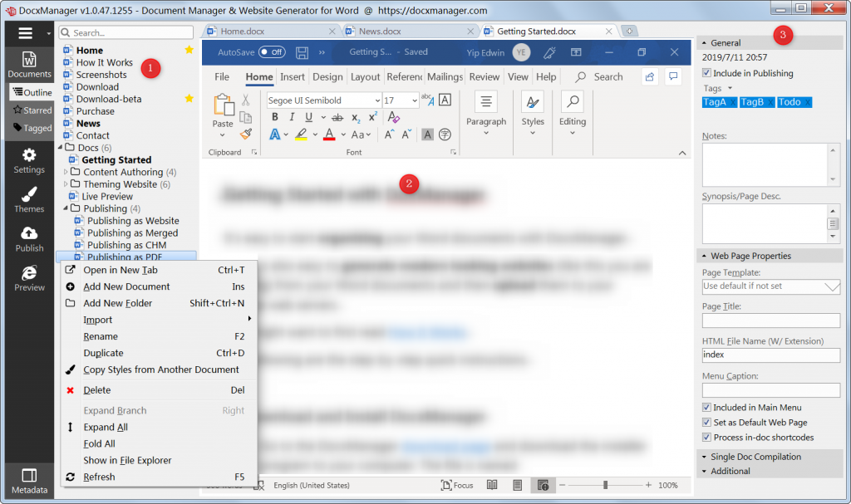Apply Bold formatting
This screenshot has height=504, width=851.
click(x=275, y=116)
